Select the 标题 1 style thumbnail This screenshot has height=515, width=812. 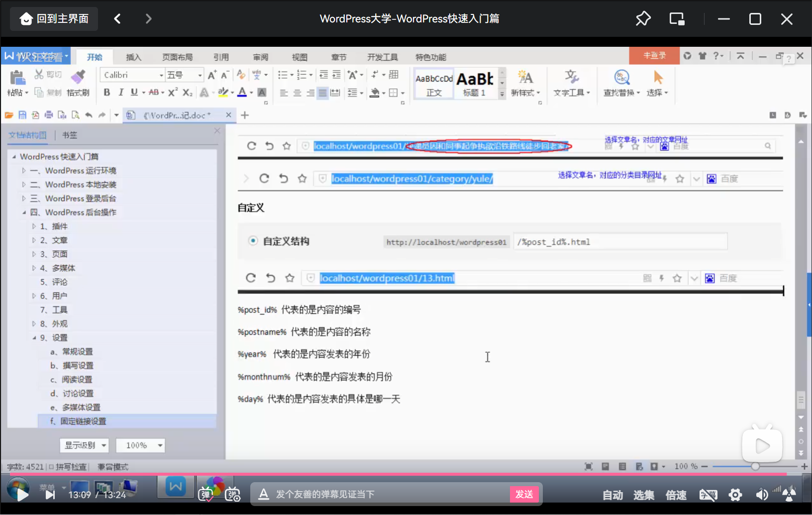[475, 84]
